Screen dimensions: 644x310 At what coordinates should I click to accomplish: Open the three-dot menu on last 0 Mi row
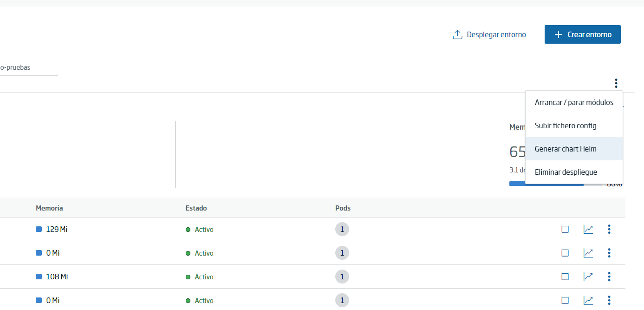click(x=609, y=300)
